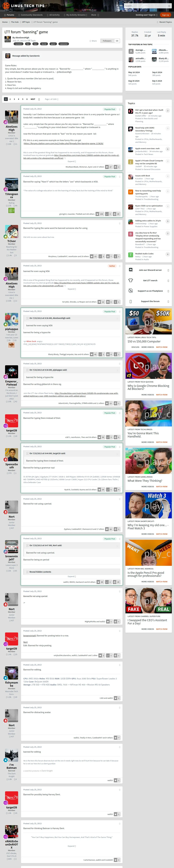Click Blasty Bl... avatar in Top Posters
Screen dimensions: 174x868
(x=154, y=60)
